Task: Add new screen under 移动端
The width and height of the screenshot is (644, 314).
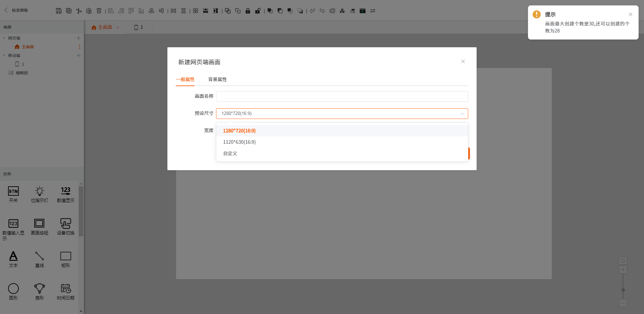Action: click(x=78, y=56)
